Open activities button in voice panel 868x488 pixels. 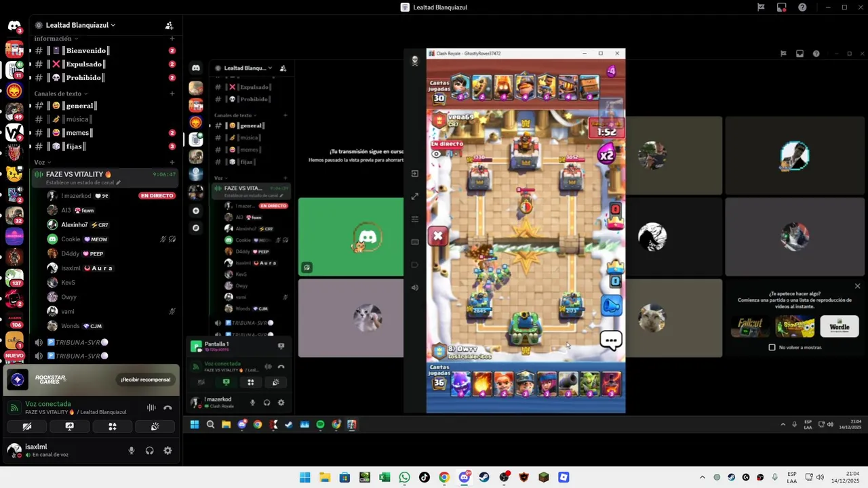tap(113, 426)
